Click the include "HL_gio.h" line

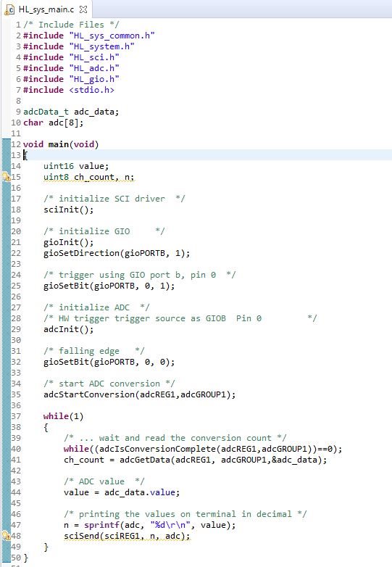71,79
